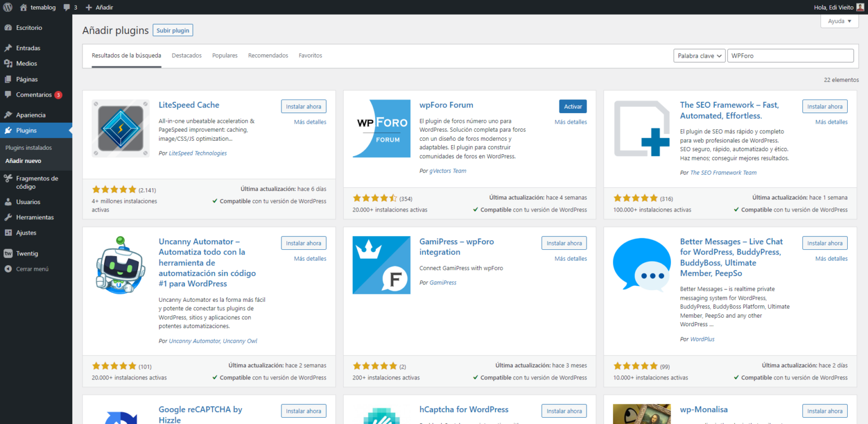Open the Palabra clave dropdown
Image resolution: width=868 pixels, height=424 pixels.
tap(699, 55)
